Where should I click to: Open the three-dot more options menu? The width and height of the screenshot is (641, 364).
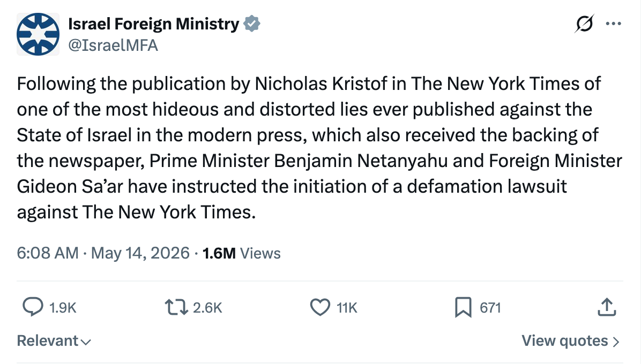(x=614, y=24)
